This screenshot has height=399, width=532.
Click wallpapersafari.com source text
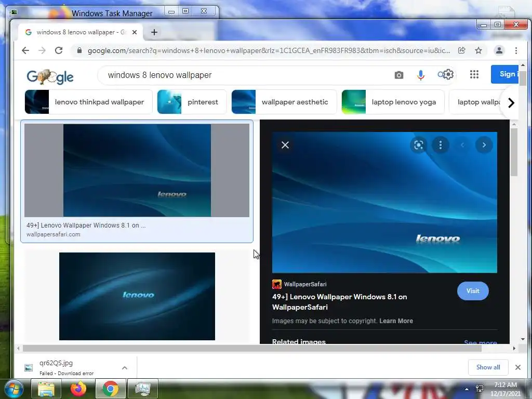tap(54, 234)
